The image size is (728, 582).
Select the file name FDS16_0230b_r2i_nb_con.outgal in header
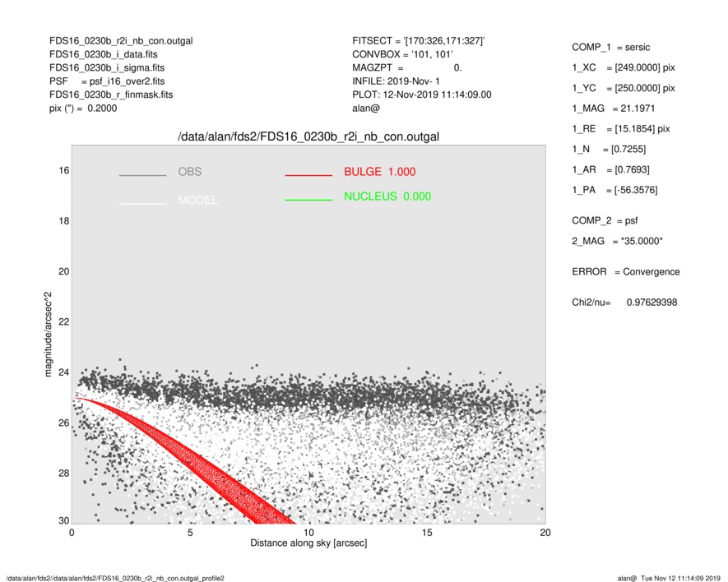coord(121,41)
